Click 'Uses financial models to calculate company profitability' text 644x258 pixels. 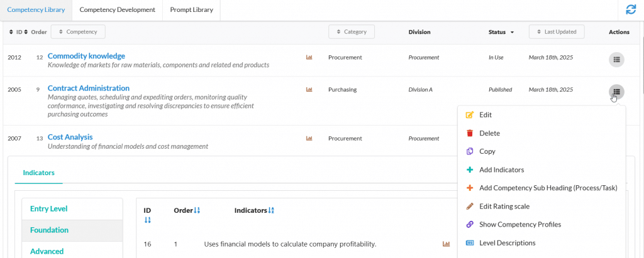pyautogui.click(x=290, y=244)
